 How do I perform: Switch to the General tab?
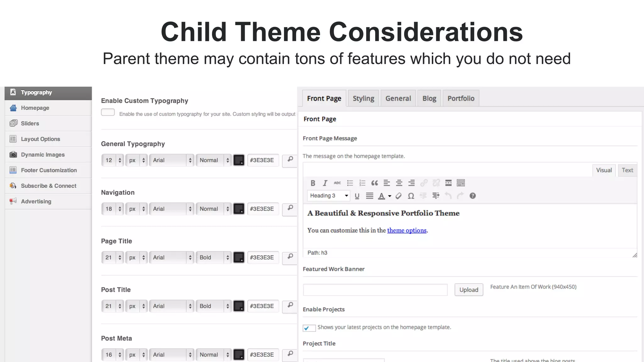pyautogui.click(x=398, y=98)
